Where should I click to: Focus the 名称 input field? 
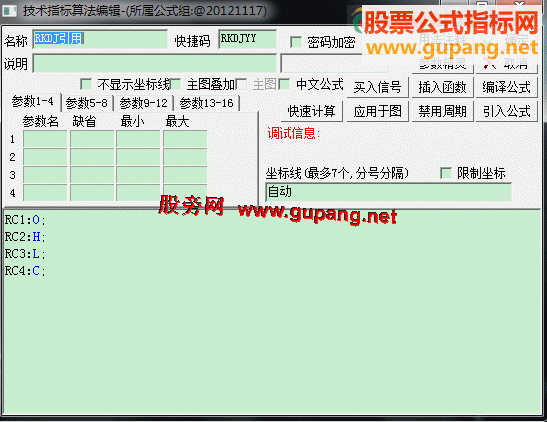[x=100, y=39]
